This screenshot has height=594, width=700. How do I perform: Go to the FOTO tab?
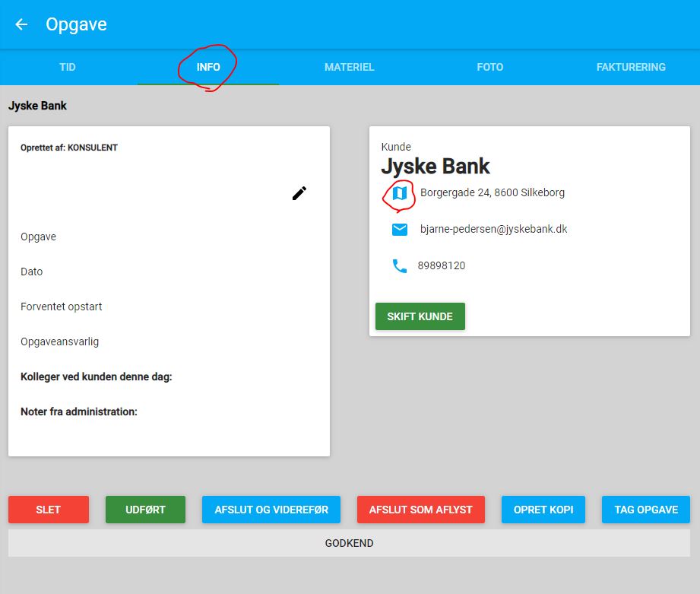click(489, 67)
